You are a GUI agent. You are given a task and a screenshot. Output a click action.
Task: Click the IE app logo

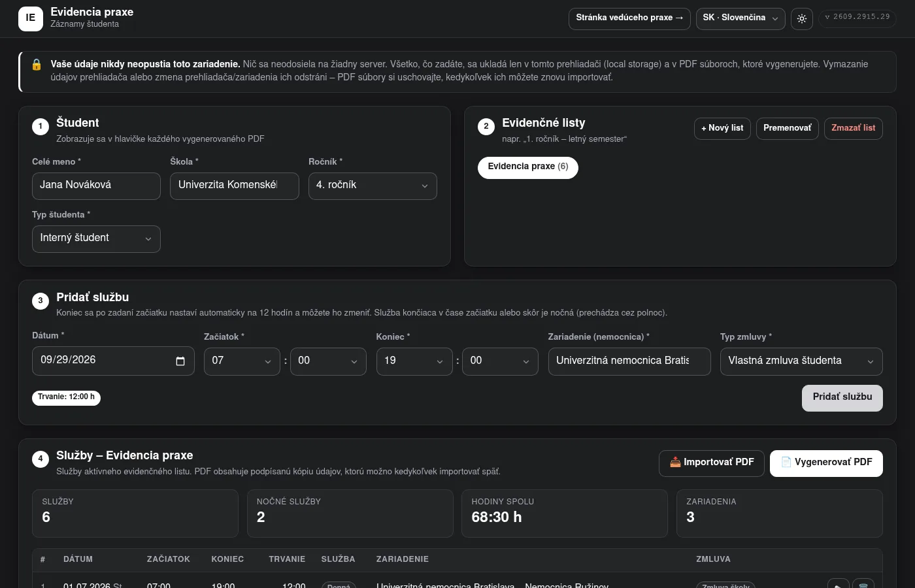coord(31,18)
